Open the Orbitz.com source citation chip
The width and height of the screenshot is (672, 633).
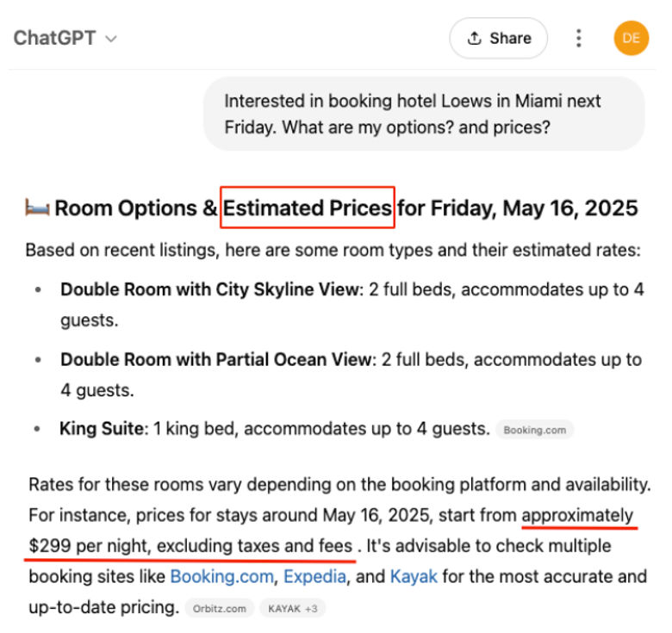(220, 608)
